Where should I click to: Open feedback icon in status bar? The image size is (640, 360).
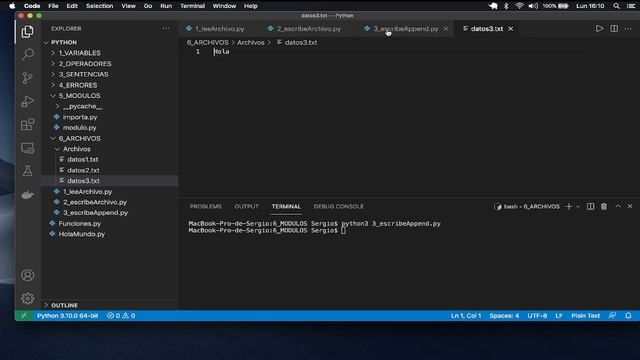pyautogui.click(x=612, y=316)
